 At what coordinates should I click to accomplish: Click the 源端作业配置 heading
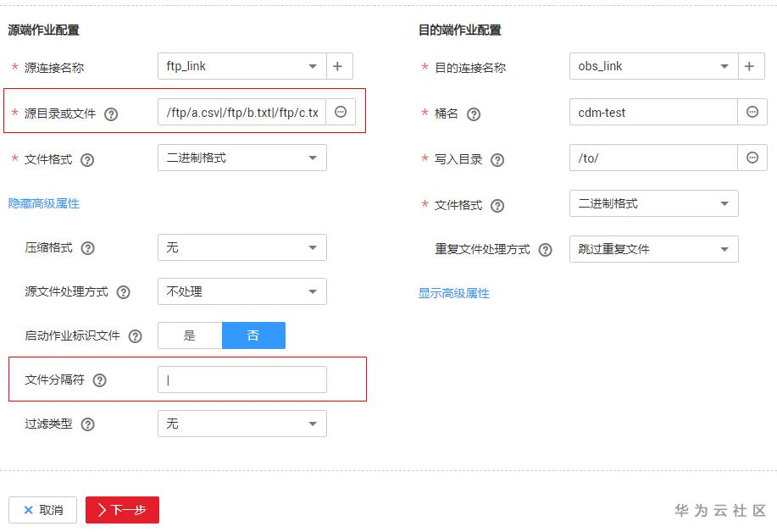tap(43, 30)
